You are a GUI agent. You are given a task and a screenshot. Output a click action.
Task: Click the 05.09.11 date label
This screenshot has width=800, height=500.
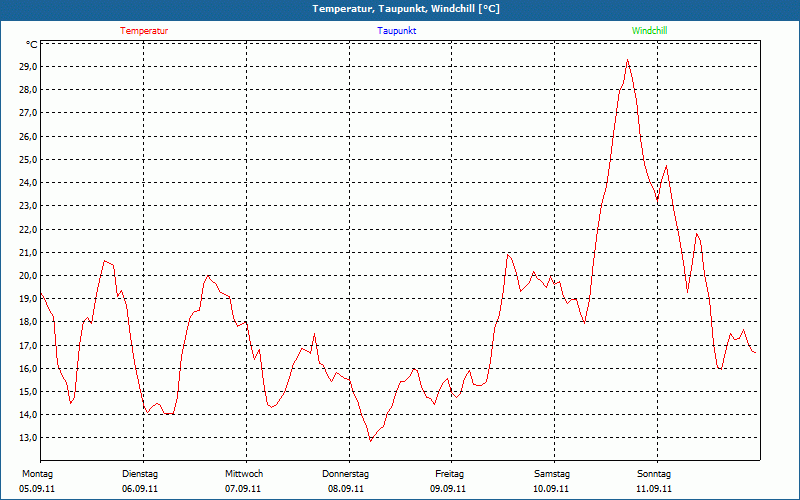pyautogui.click(x=37, y=489)
